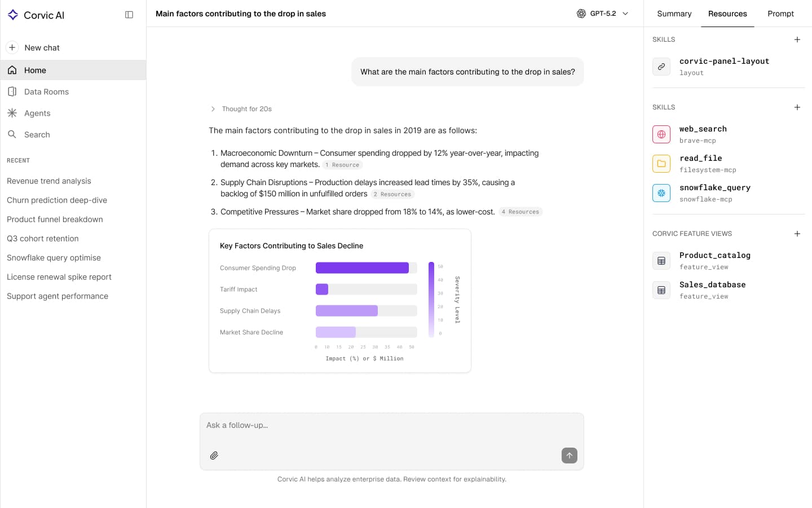Attach a file with the paperclip icon
Image resolution: width=812 pixels, height=508 pixels.
tap(214, 456)
